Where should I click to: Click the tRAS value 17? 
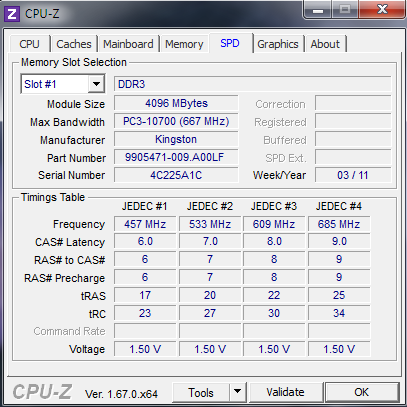coord(145,295)
